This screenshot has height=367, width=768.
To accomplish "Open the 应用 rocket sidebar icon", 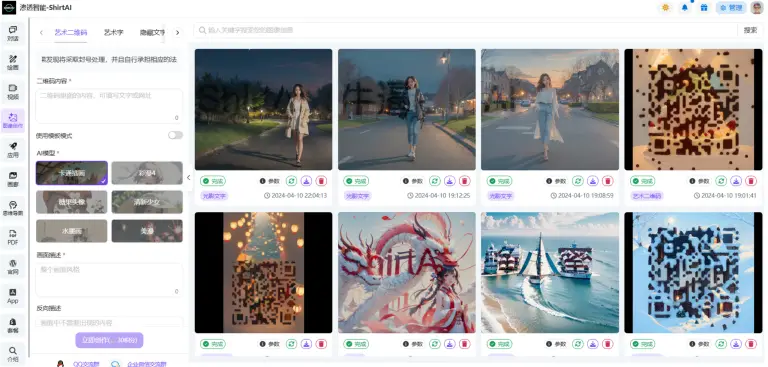I will pyautogui.click(x=13, y=150).
